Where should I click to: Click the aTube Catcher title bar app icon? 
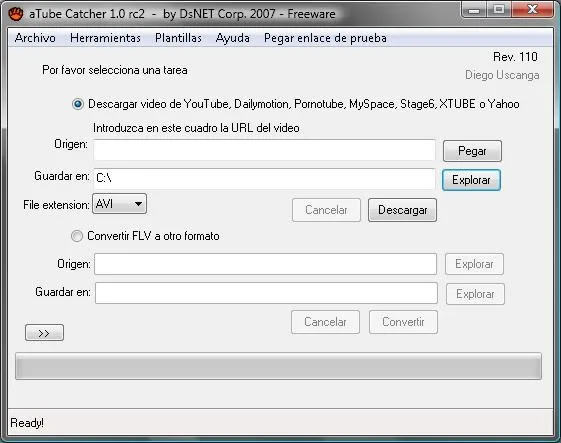point(15,14)
